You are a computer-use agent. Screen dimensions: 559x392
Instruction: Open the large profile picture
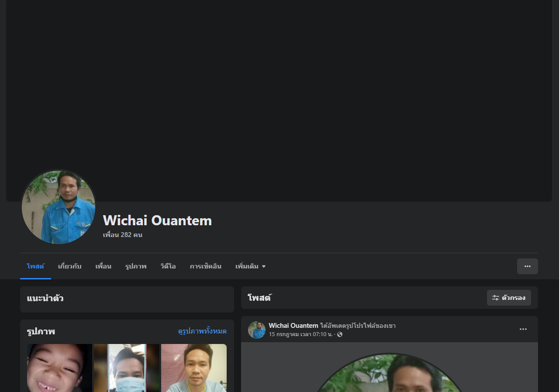click(59, 207)
